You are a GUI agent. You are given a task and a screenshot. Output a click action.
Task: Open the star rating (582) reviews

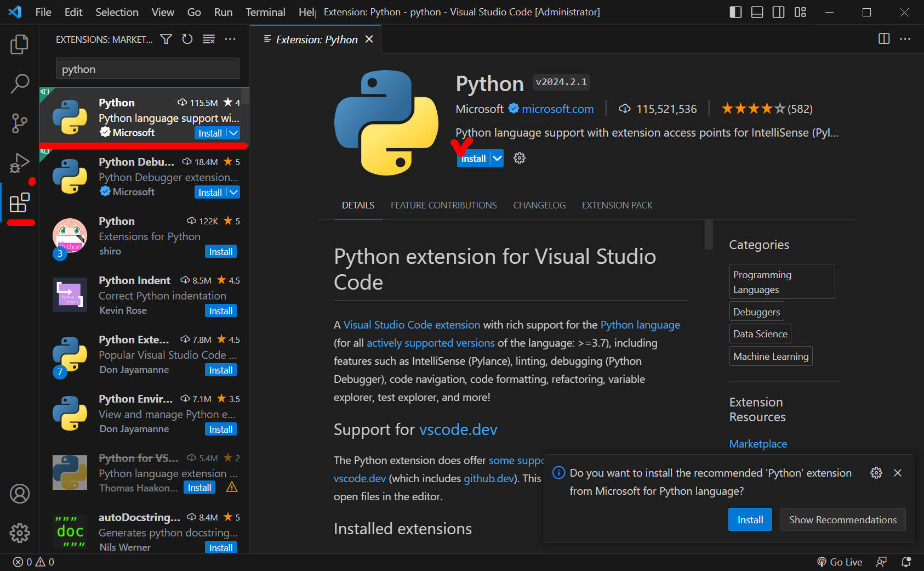coord(767,109)
